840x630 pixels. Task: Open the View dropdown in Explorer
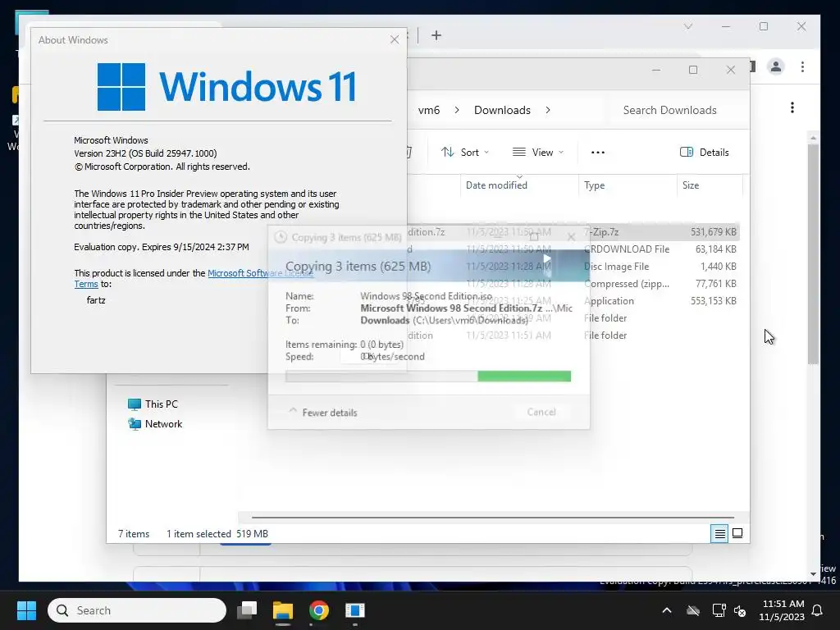(x=538, y=152)
